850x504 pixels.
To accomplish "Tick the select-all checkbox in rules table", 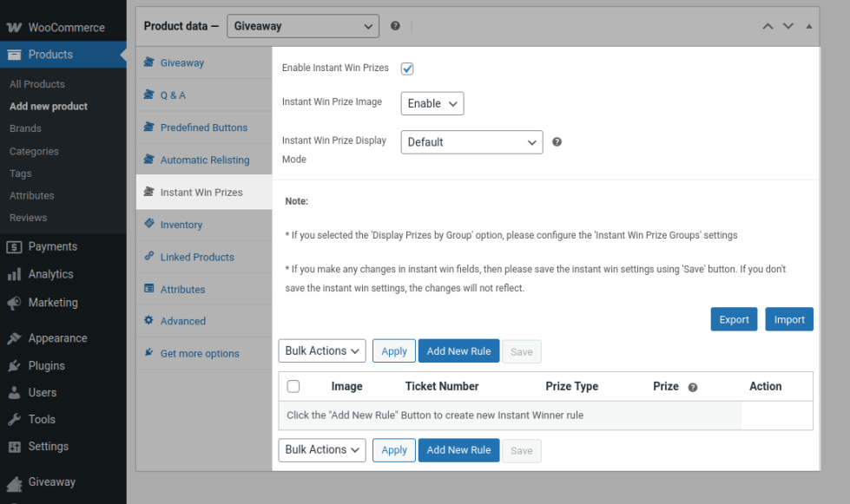I will click(293, 387).
